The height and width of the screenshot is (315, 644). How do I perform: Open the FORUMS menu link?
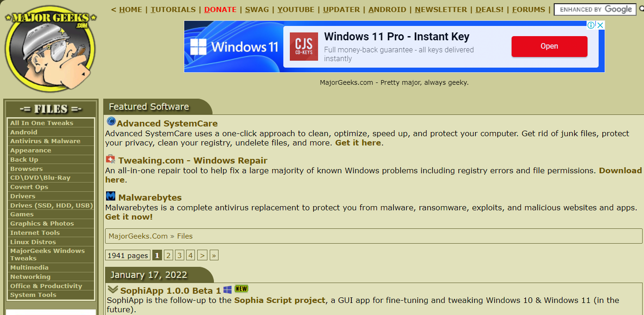(529, 10)
